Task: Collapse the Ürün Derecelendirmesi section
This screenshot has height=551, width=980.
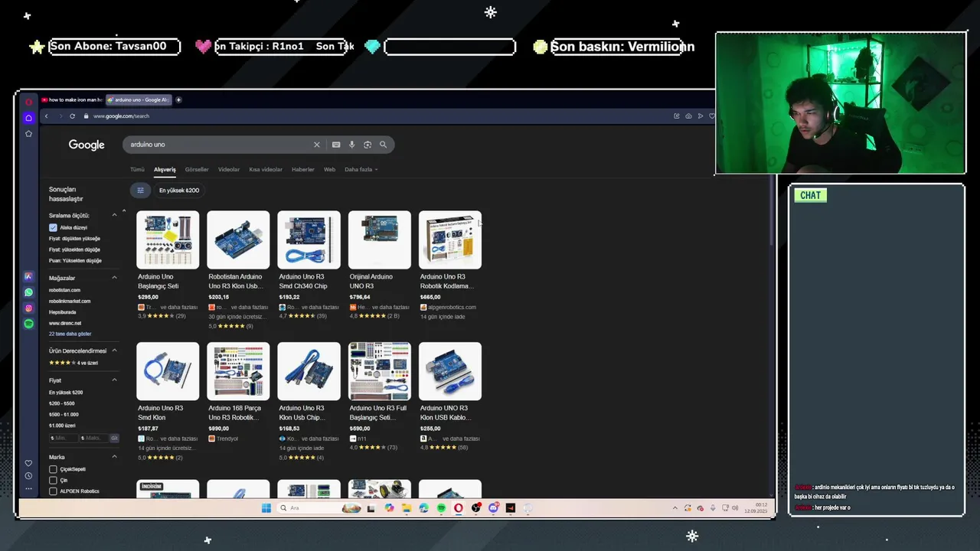Action: [x=115, y=350]
